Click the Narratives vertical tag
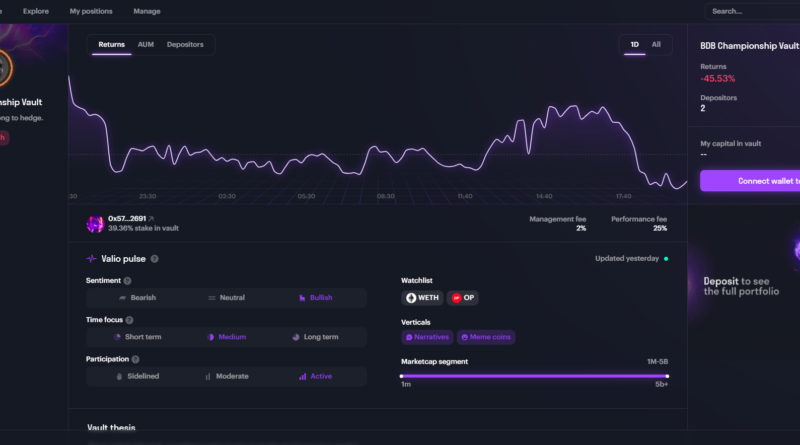This screenshot has width=800, height=445. click(x=427, y=338)
